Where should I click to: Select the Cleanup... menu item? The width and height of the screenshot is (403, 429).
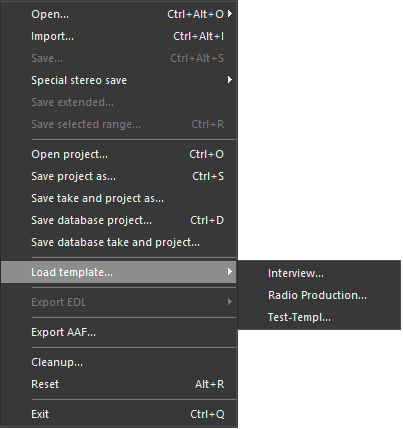[118, 362]
